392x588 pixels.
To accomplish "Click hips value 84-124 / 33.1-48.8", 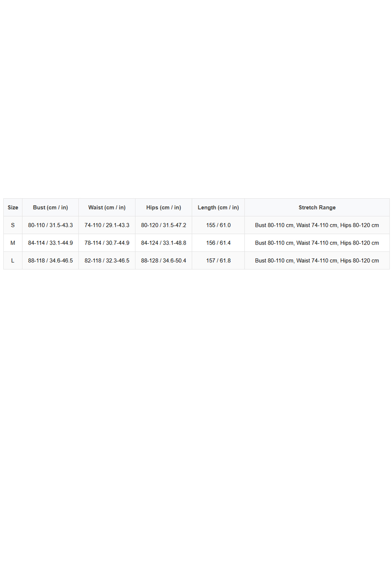I will pos(164,243).
